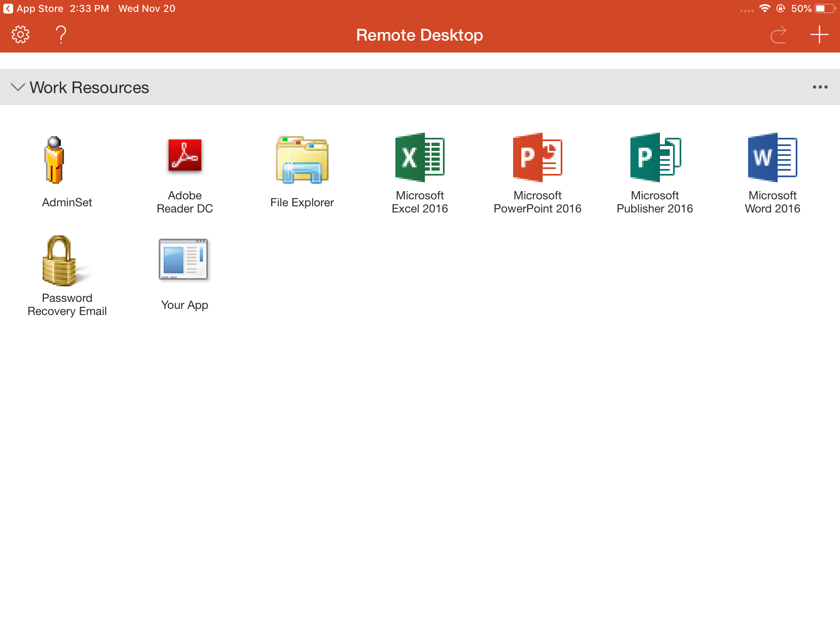This screenshot has width=840, height=630.
Task: Click the "Work Resources" heading text
Action: click(x=89, y=87)
